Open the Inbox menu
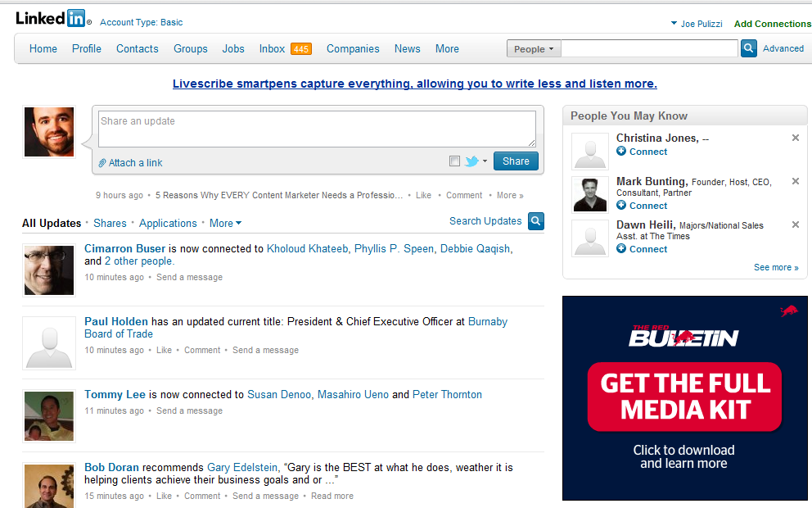 point(272,48)
